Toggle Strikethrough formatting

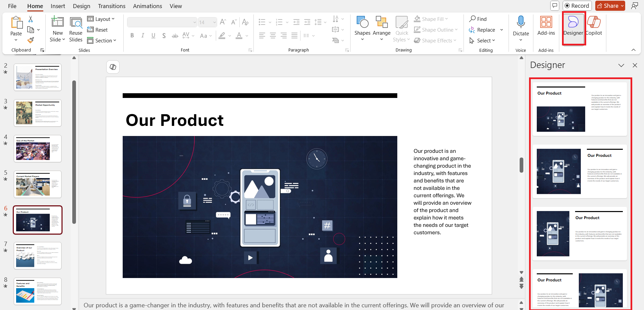tap(175, 35)
